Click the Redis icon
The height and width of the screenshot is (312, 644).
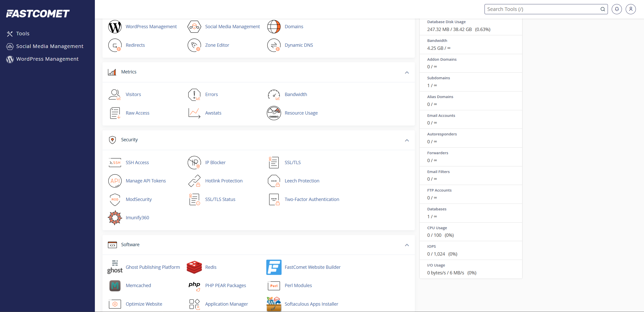pos(194,267)
